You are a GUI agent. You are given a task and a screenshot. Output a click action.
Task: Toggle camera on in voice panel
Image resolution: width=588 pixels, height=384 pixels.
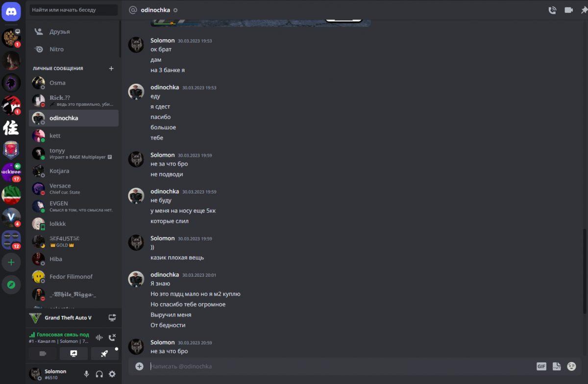tap(43, 354)
